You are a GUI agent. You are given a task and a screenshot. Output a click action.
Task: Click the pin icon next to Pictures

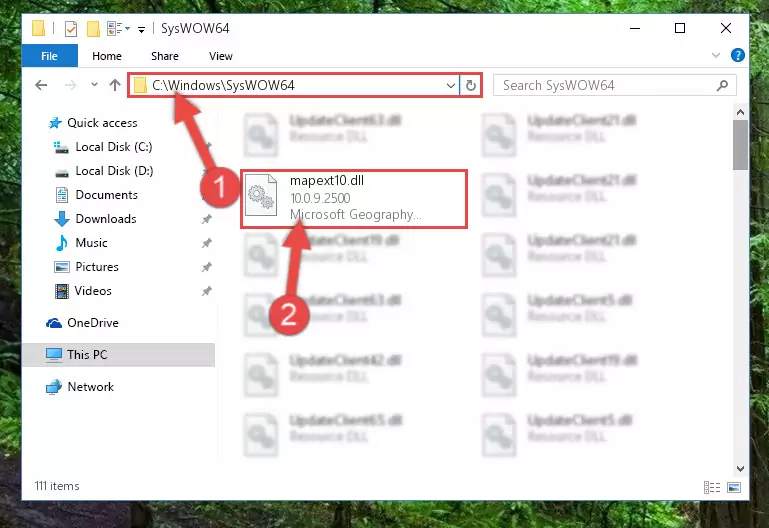coord(207,267)
